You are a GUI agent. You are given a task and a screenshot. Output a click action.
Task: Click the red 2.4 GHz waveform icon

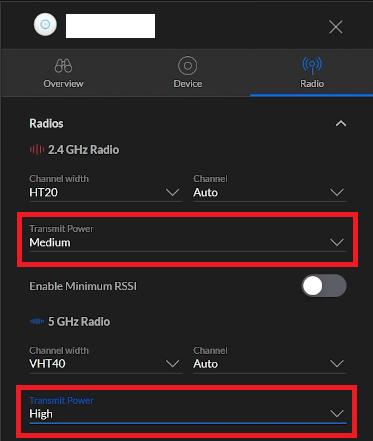click(37, 150)
